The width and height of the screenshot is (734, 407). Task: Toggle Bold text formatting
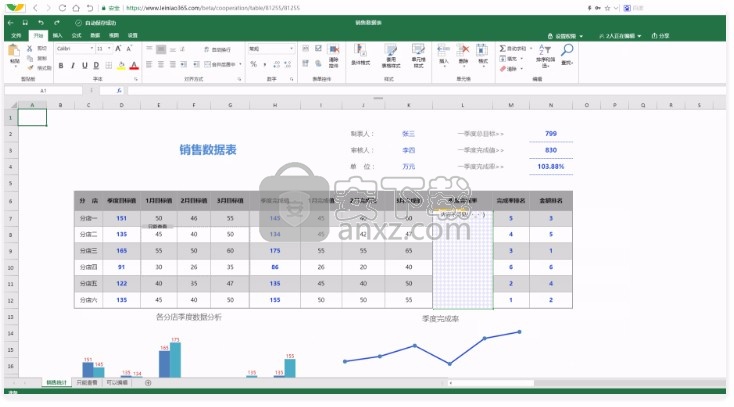[60, 66]
